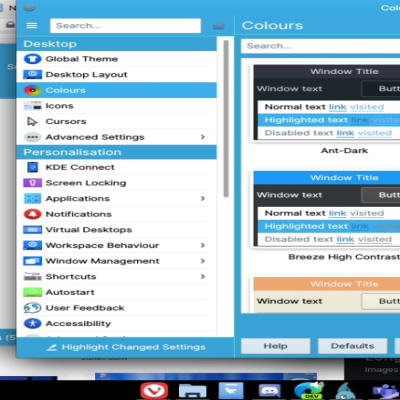The height and width of the screenshot is (400, 400).
Task: Click 'Disabled text' in Breeze High Contrast preview
Action: point(299,239)
